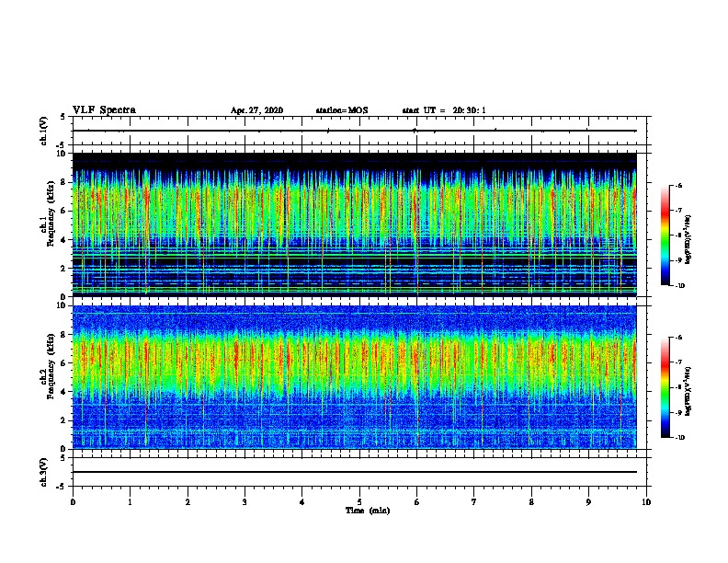Screen dimensions: 728x563
Task: Click the date text "Apr. 27, 2020"
Action: [x=256, y=110]
